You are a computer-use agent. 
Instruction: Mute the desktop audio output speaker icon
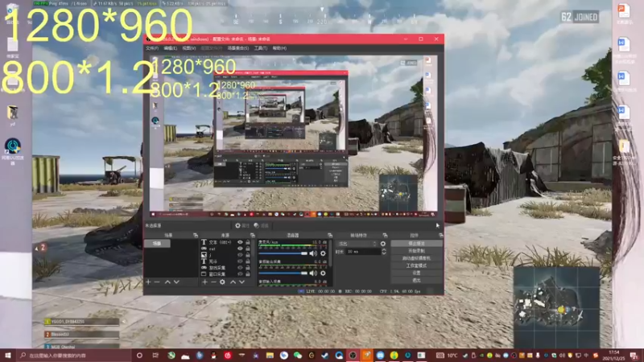point(313,273)
